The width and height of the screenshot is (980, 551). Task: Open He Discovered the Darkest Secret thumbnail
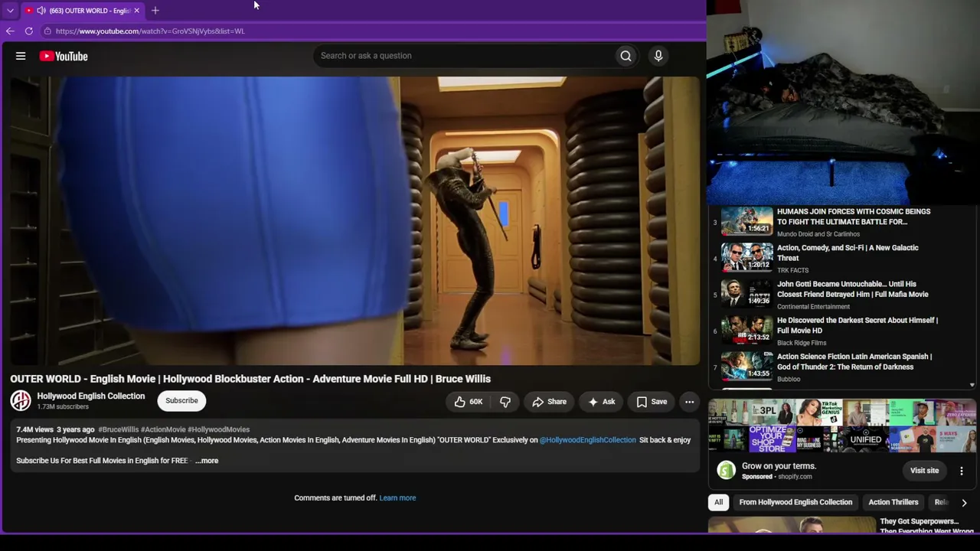pos(747,330)
